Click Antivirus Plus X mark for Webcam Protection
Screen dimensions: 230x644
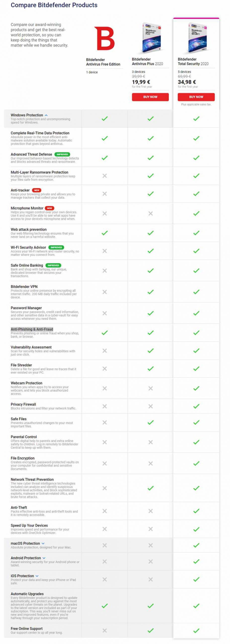click(151, 388)
